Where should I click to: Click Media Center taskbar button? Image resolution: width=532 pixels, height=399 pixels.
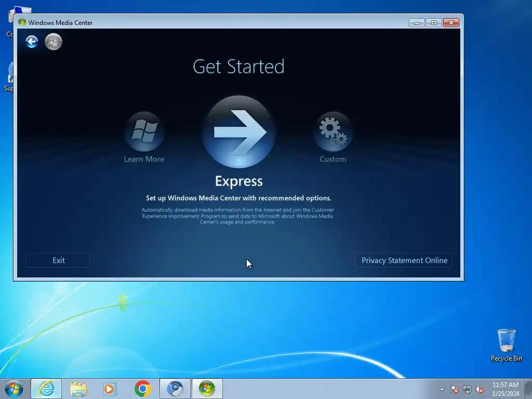point(207,389)
